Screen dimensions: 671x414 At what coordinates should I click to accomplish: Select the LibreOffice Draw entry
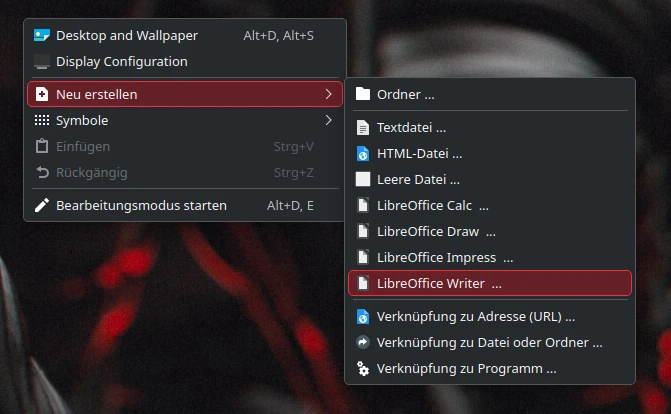(490, 232)
